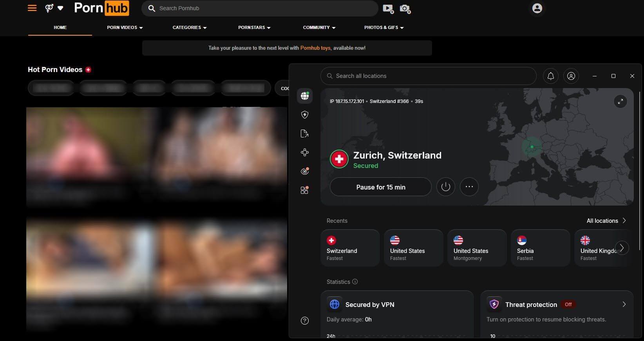The height and width of the screenshot is (341, 644).
Task: Open All locations list
Action: (606, 221)
